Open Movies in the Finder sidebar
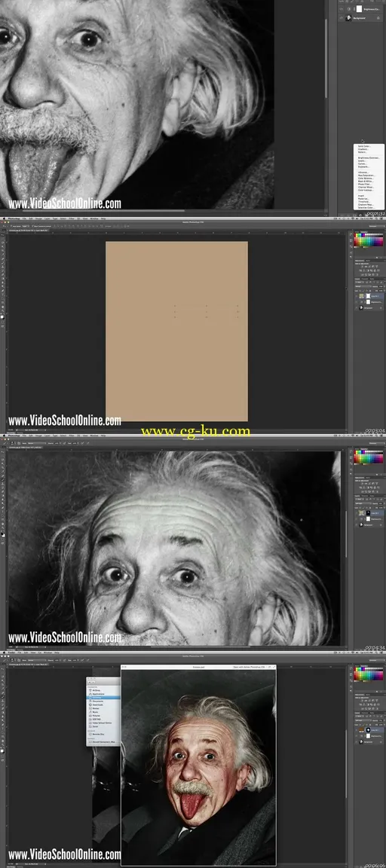386x868 pixels. tap(95, 708)
